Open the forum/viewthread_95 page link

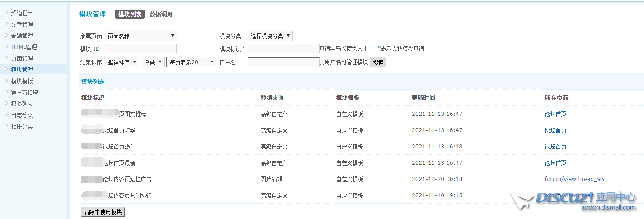point(574,179)
